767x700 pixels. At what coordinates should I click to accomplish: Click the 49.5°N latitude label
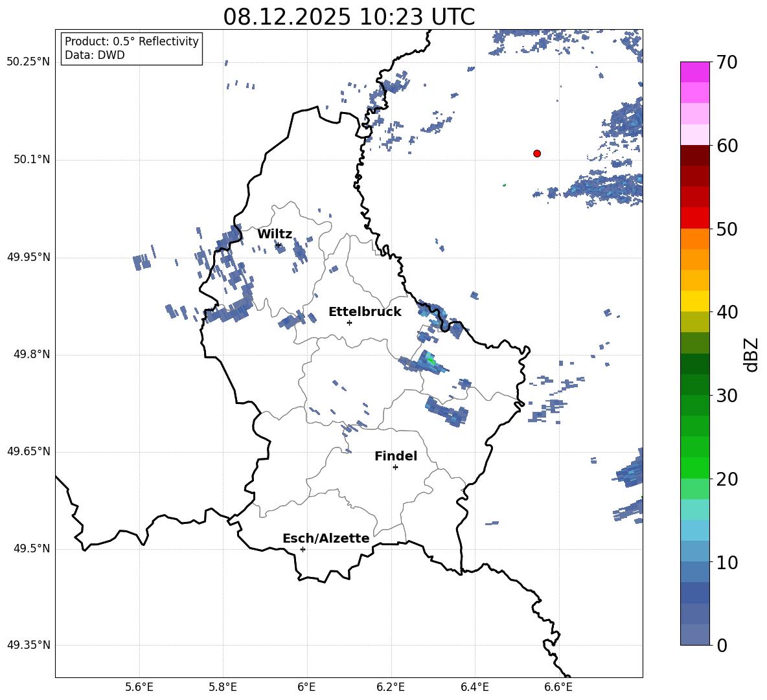[32, 548]
